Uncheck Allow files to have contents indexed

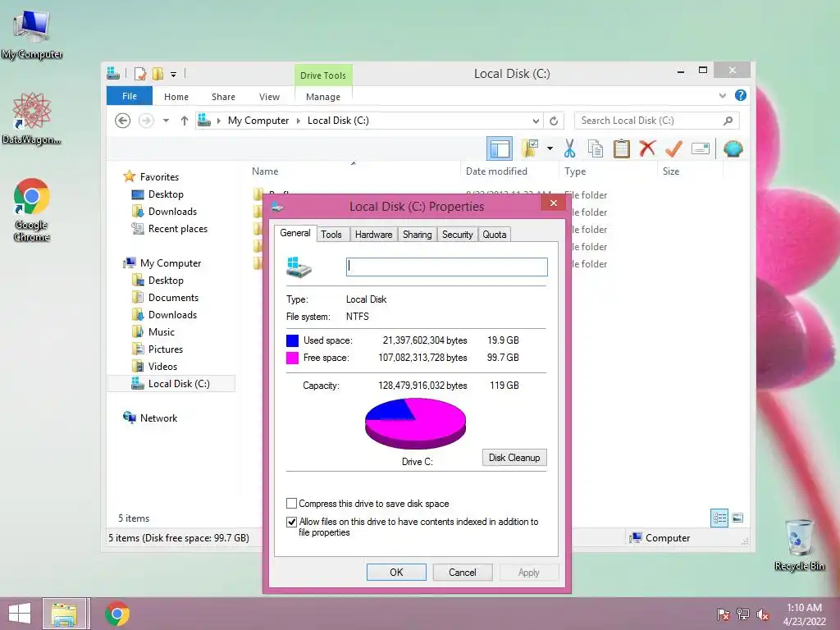tap(291, 522)
